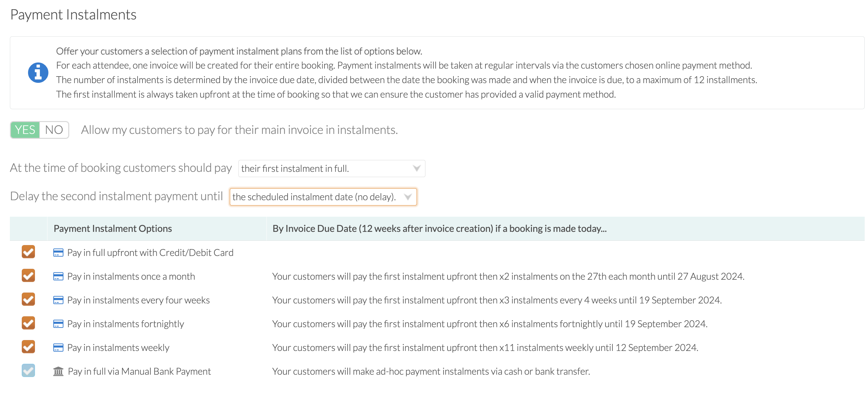Click description mentioning 'x3 instalments every 4 weeks'

coord(497,300)
